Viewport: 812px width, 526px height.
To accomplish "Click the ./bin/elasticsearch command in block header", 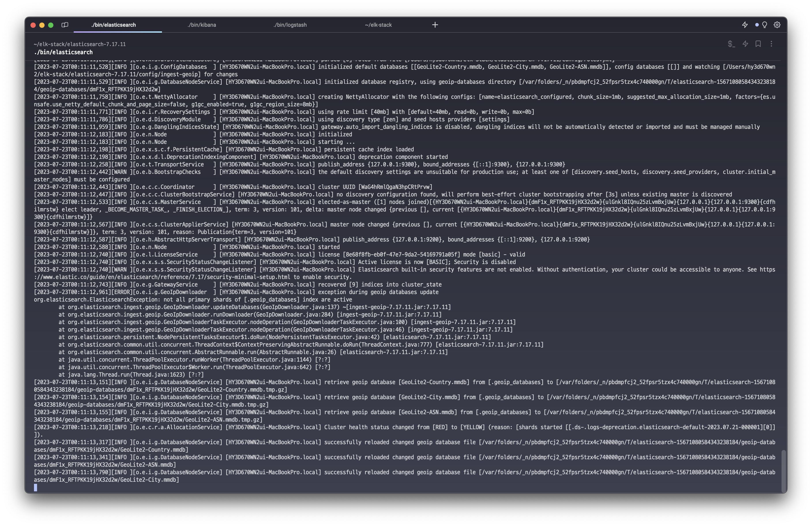I will pos(63,52).
